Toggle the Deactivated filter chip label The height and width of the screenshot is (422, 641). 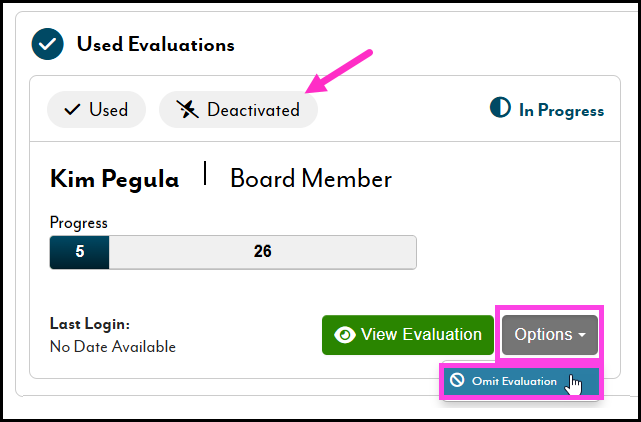tap(253, 110)
